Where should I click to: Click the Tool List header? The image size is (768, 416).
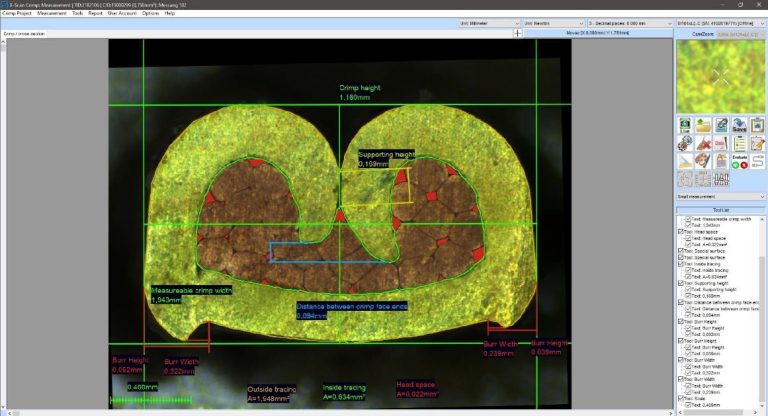(720, 210)
